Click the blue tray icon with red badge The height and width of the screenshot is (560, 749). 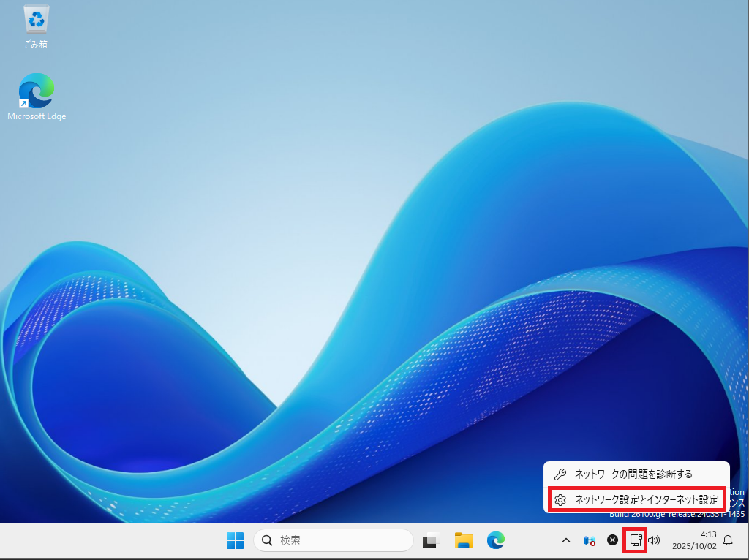tap(589, 540)
